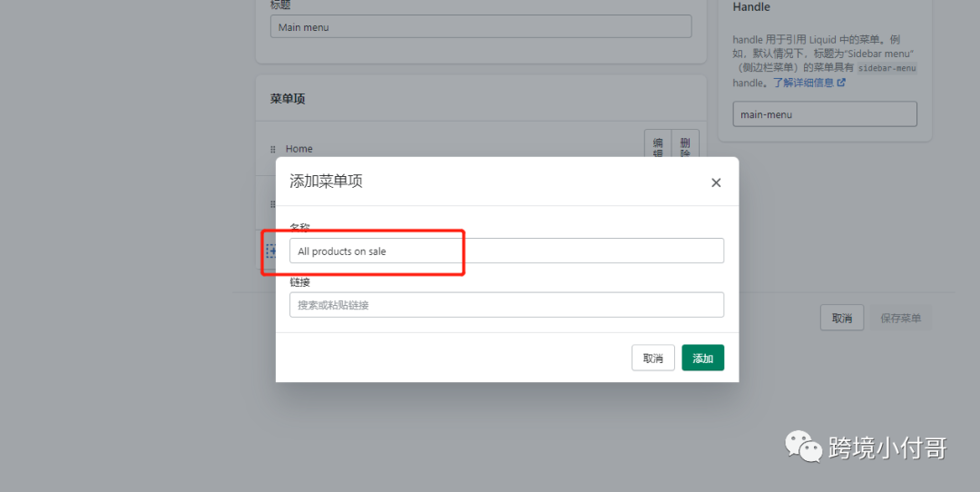Click the external link icon beside 了解详细信息
Screen dimensions: 980x492
[x=841, y=83]
